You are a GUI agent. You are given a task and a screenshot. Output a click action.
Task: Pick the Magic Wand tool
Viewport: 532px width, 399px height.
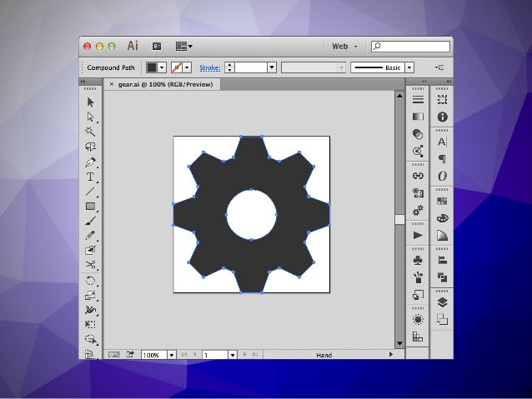tap(90, 132)
